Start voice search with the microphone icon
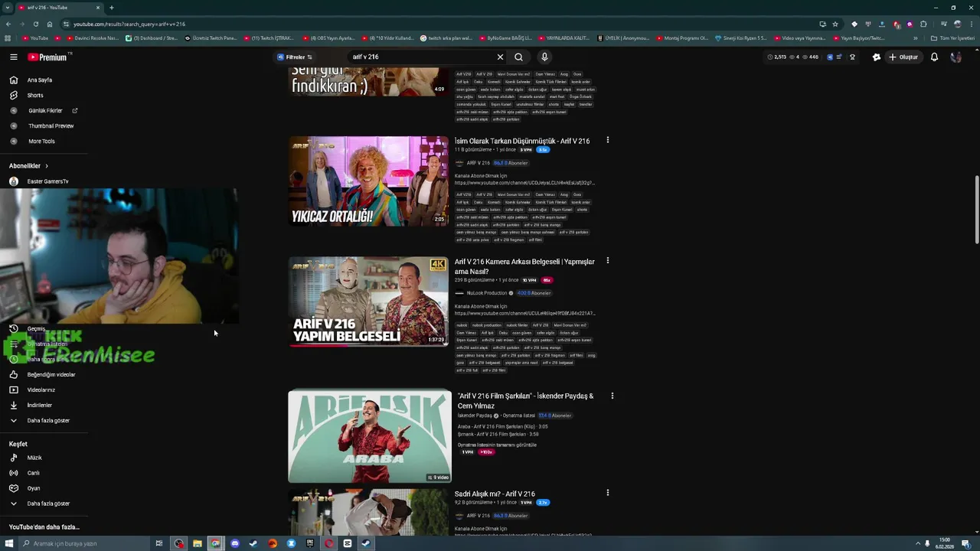 [x=544, y=57]
